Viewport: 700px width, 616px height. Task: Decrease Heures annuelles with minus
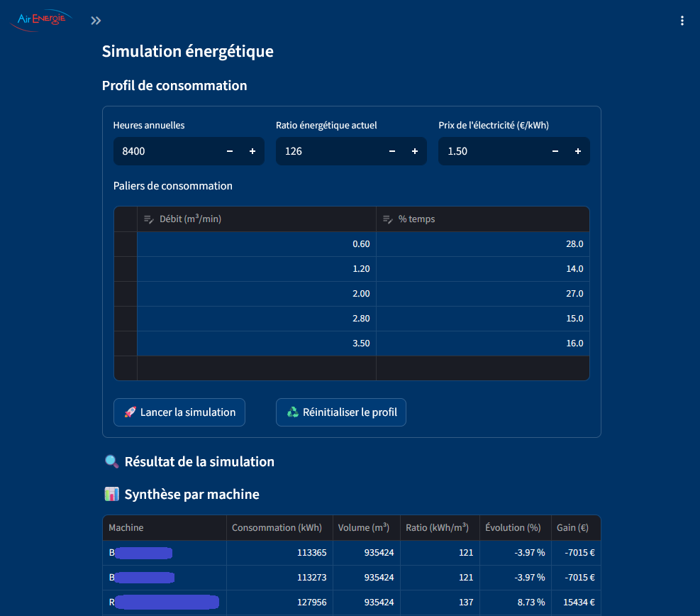coord(230,151)
